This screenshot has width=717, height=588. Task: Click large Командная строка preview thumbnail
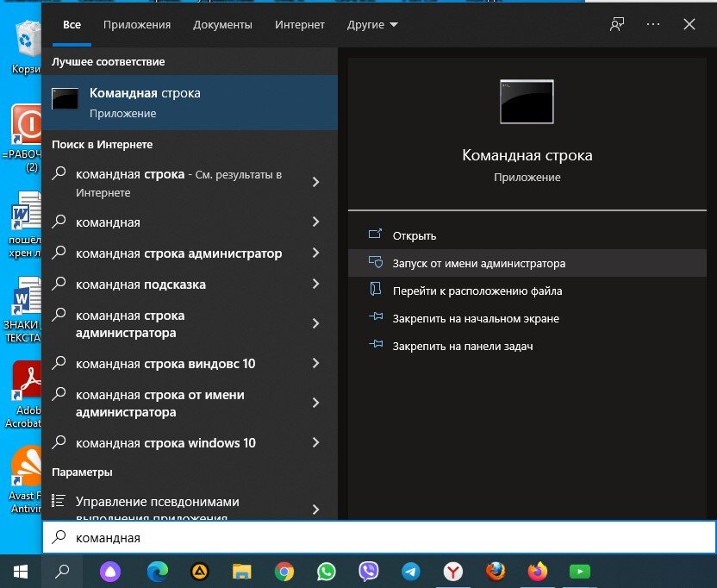pos(527,102)
